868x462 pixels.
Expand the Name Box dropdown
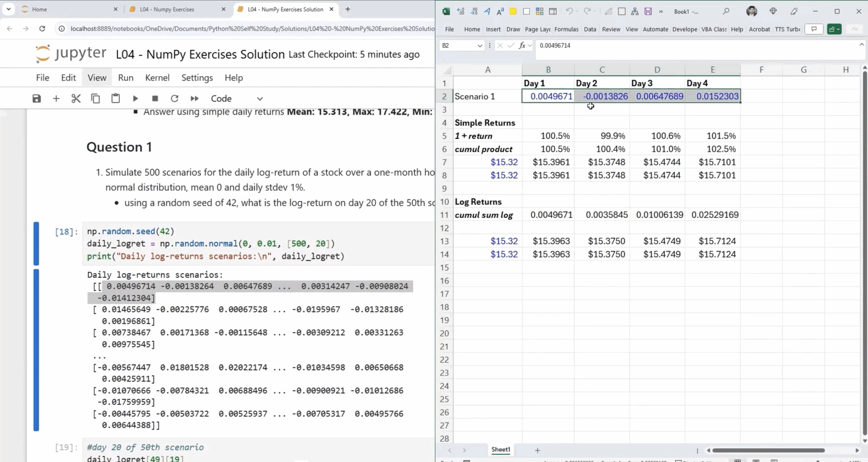click(x=480, y=46)
